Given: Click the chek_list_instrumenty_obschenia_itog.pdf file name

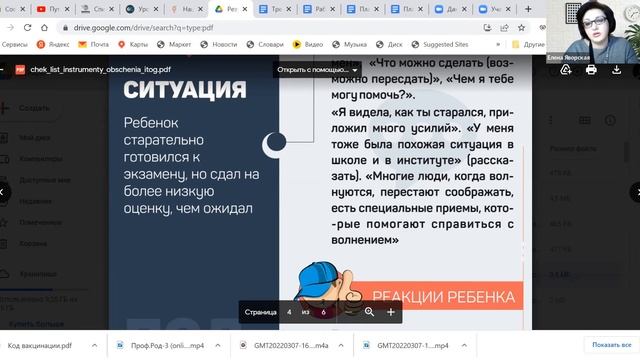Looking at the screenshot, I should (100, 70).
